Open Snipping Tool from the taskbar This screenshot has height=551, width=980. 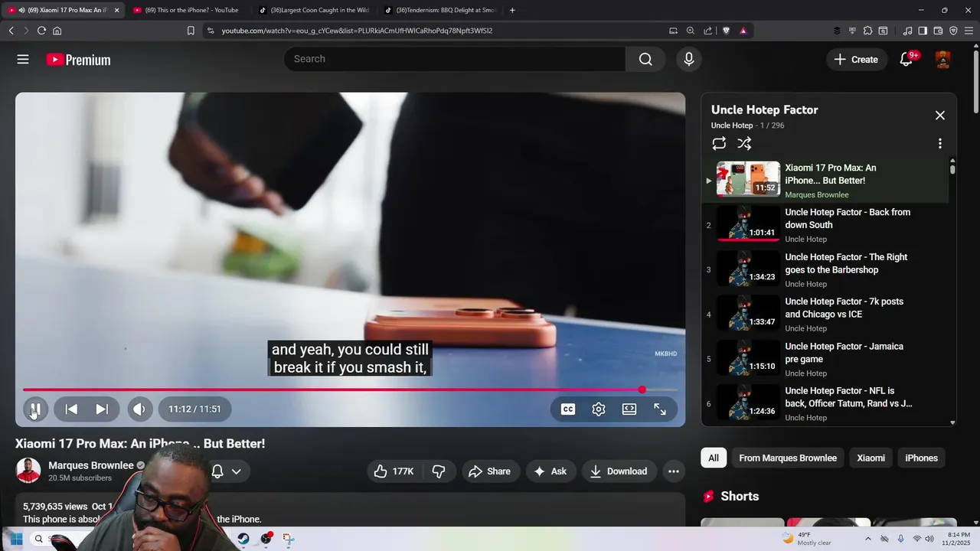click(x=288, y=539)
